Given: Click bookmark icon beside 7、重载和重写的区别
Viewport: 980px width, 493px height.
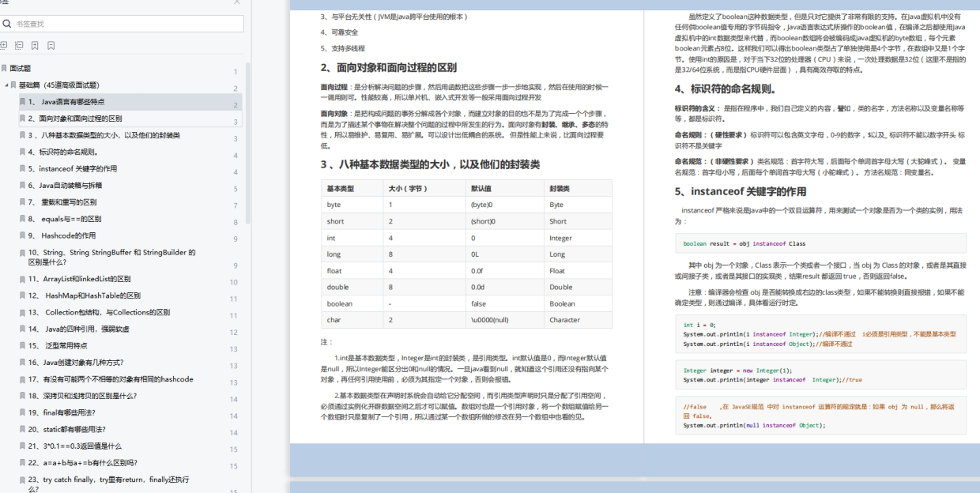Looking at the screenshot, I should pyautogui.click(x=23, y=202).
